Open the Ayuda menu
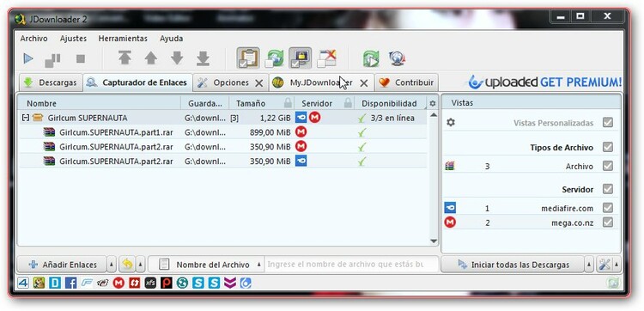The image size is (644, 311). click(x=171, y=39)
